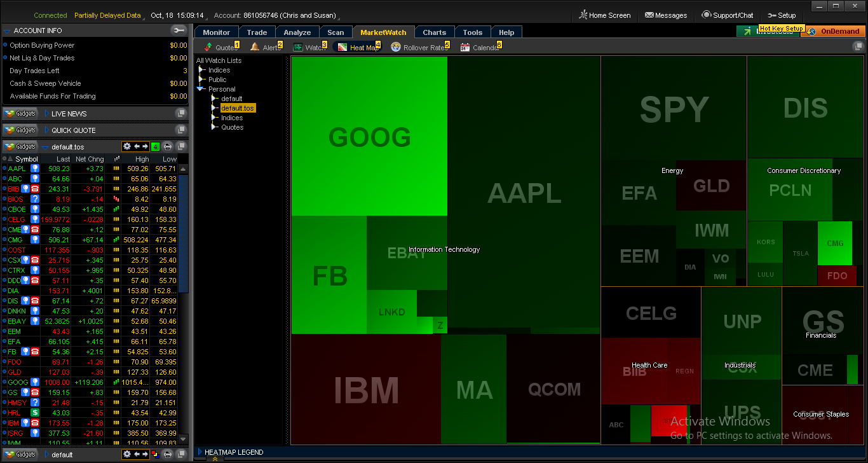This screenshot has width=868, height=463.
Task: Click the Gadgets button beside QUICK QUOTE
Action: tap(20, 130)
